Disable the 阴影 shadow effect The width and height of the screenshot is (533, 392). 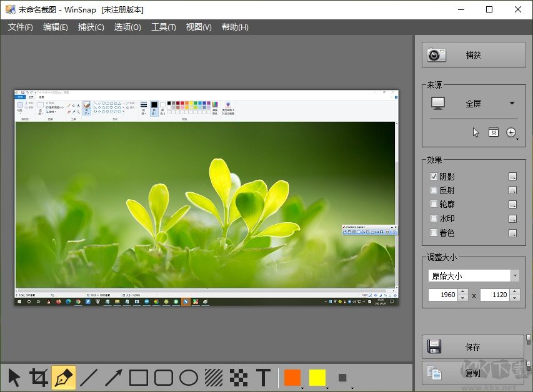435,176
